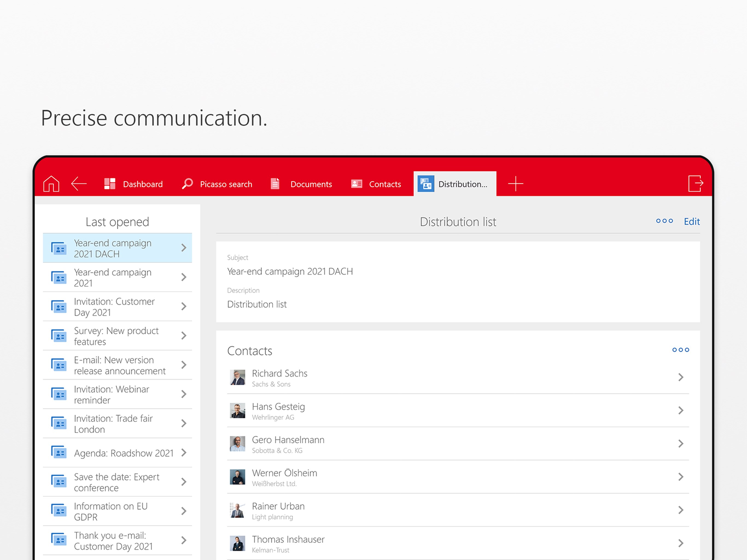Click the distribution list icon beside Year-end campaign 2021

(x=59, y=278)
